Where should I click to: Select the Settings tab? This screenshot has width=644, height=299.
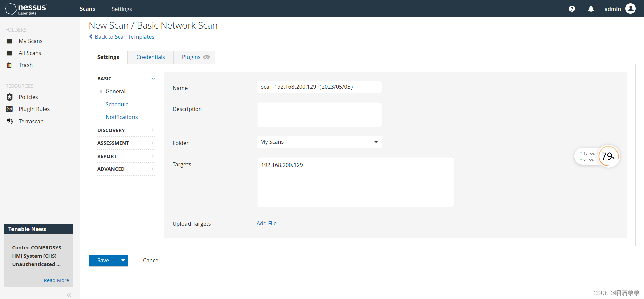coord(108,57)
